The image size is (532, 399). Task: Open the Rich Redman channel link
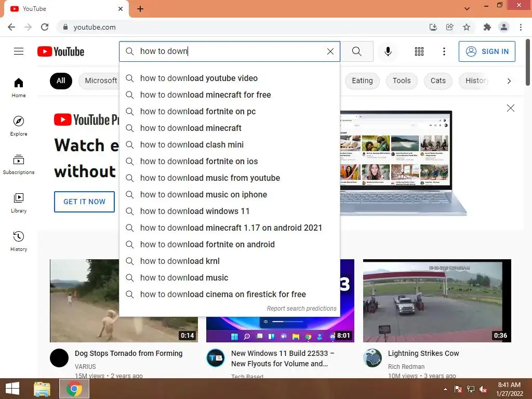coord(406,366)
